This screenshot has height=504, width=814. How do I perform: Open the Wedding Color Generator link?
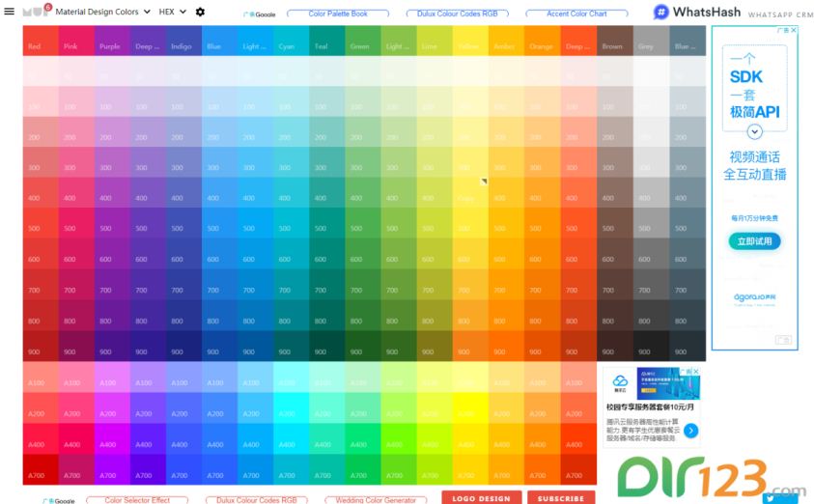[x=376, y=500]
